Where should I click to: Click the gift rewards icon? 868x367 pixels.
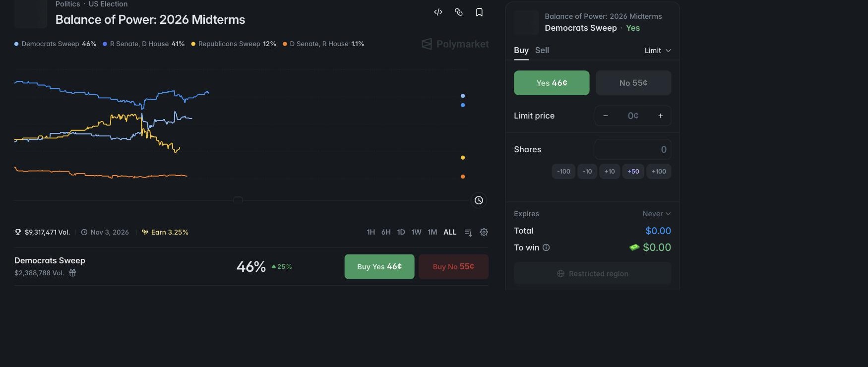point(72,273)
